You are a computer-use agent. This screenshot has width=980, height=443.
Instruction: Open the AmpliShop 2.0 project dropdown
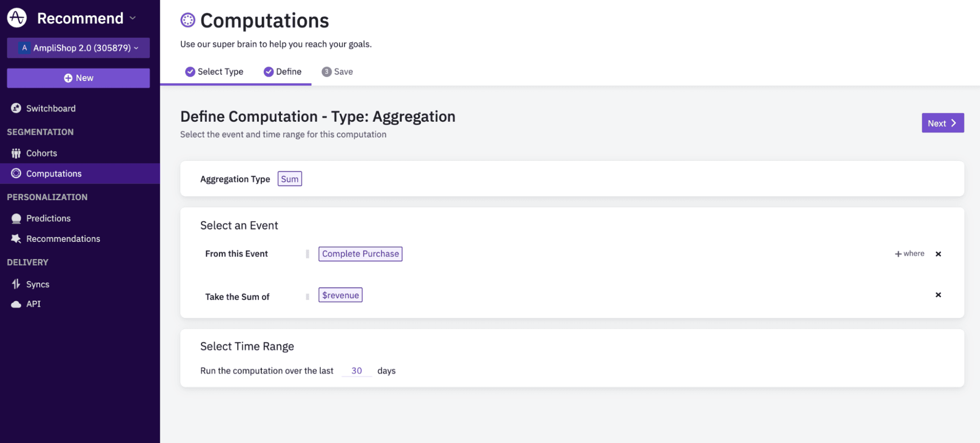pyautogui.click(x=78, y=48)
